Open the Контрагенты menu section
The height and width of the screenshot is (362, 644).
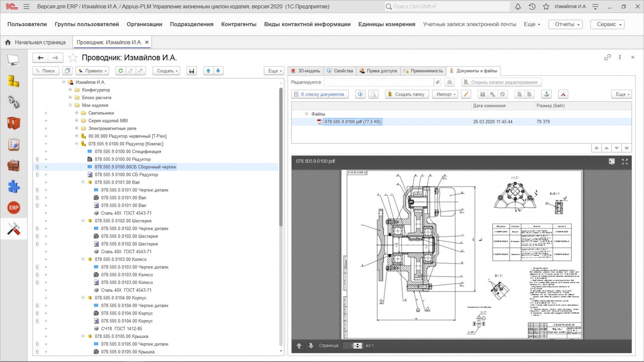239,24
